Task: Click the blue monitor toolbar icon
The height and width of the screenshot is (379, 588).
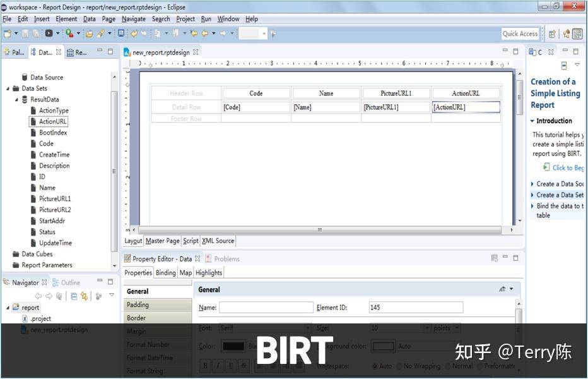Action: click(x=121, y=33)
